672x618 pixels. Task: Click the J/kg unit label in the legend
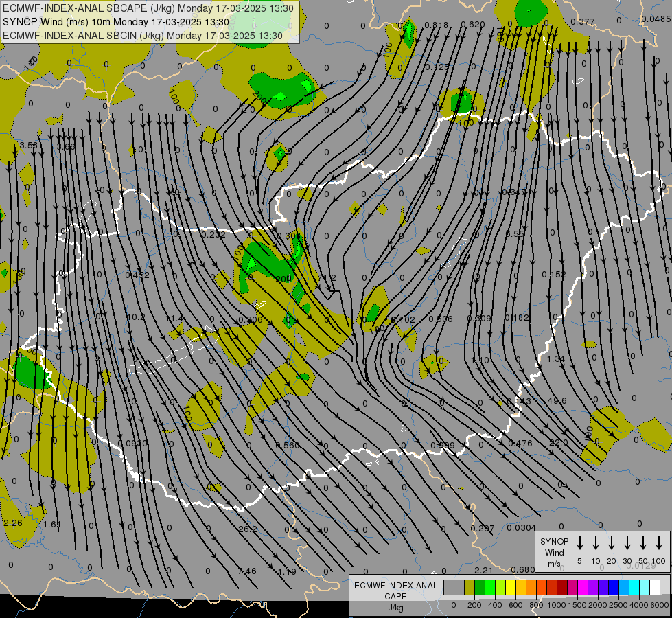pos(395,608)
